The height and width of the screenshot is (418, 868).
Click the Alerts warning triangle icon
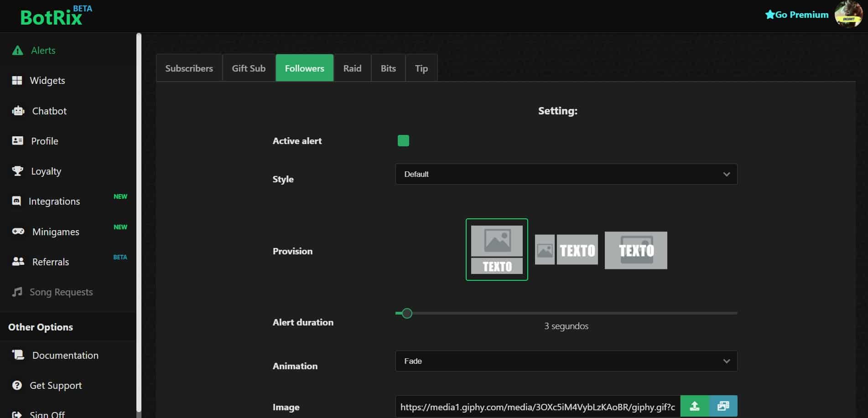[x=17, y=50]
